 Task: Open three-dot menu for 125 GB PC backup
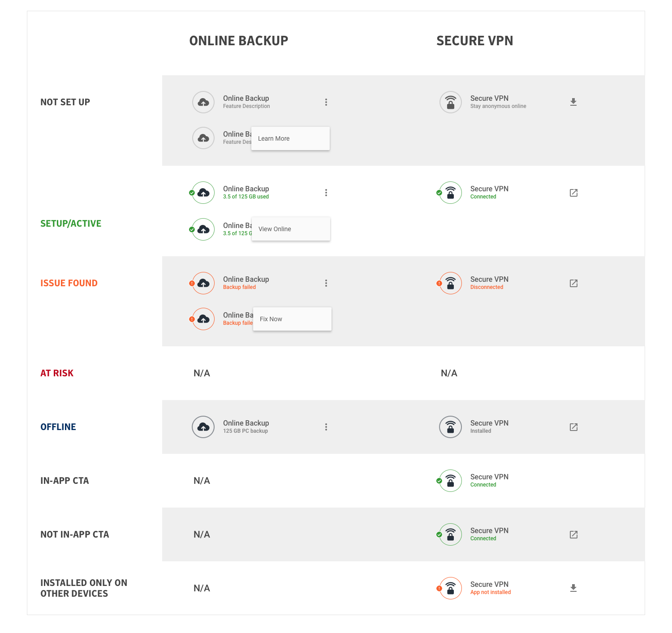[326, 427]
